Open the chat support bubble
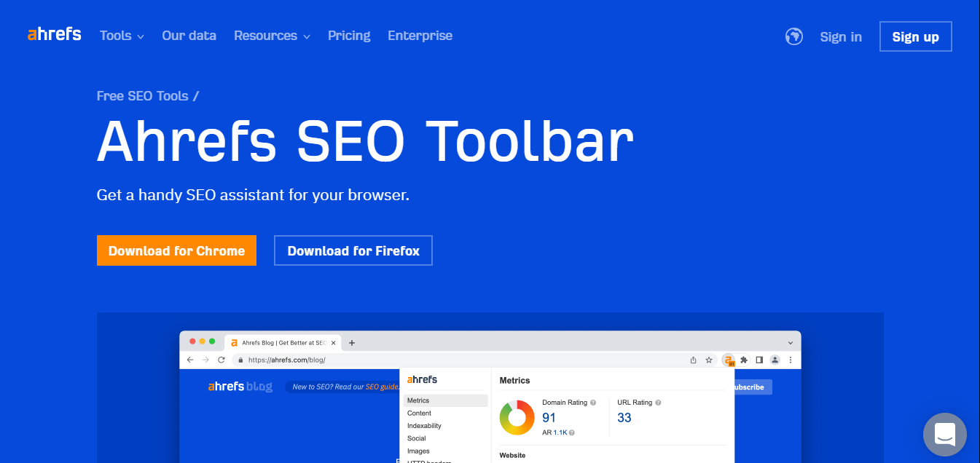The image size is (980, 463). [x=945, y=435]
